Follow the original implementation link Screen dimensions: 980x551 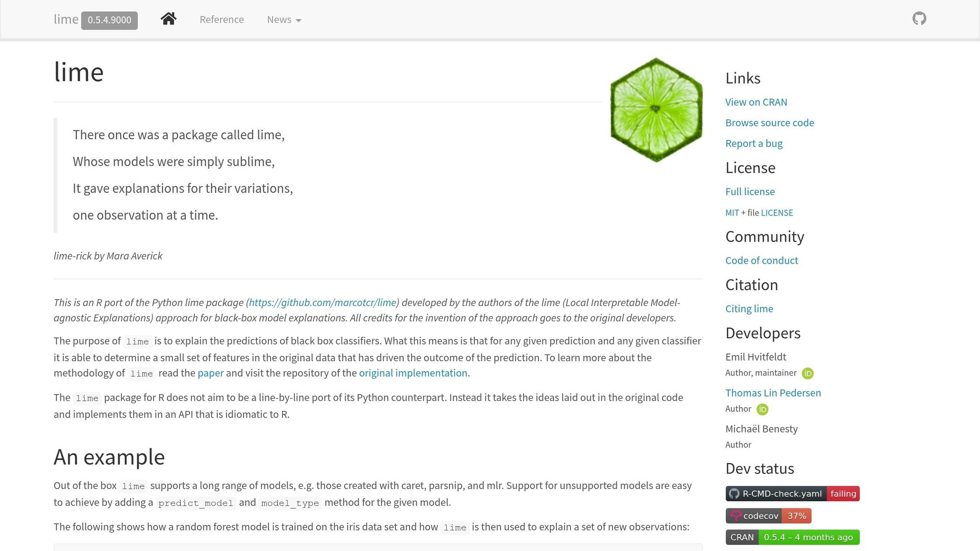pos(413,373)
